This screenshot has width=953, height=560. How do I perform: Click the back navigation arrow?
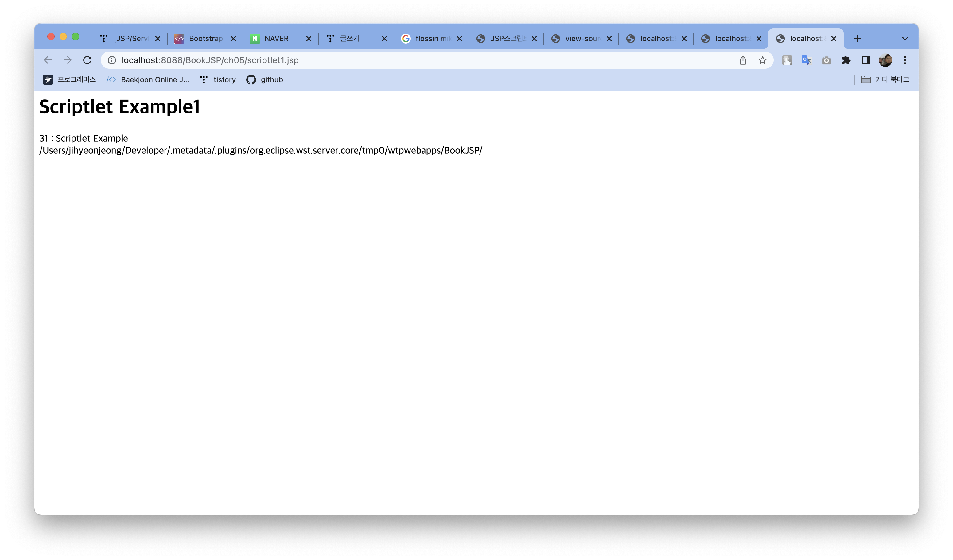48,60
